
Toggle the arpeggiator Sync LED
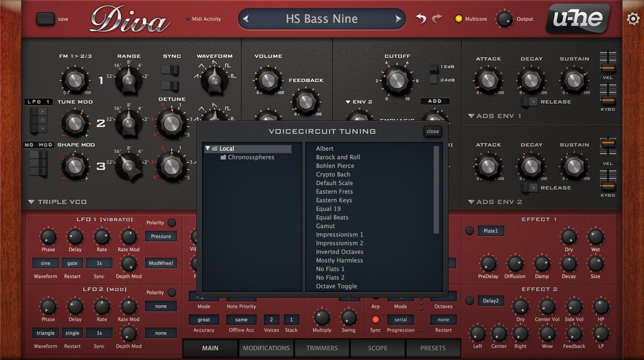click(375, 320)
